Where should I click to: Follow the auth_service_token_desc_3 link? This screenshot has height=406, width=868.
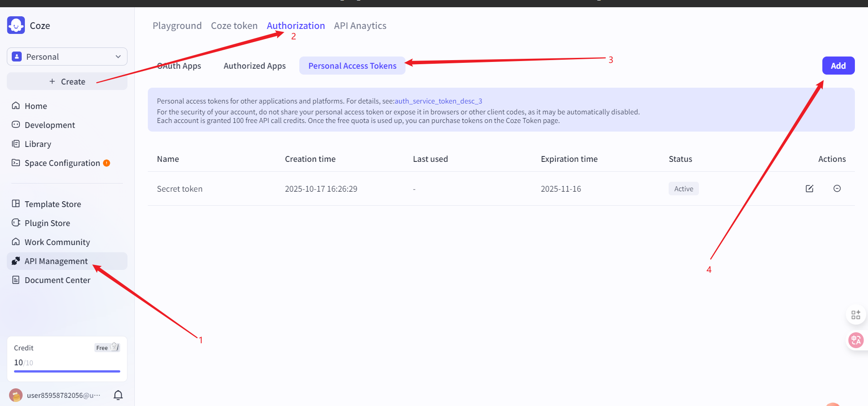438,101
